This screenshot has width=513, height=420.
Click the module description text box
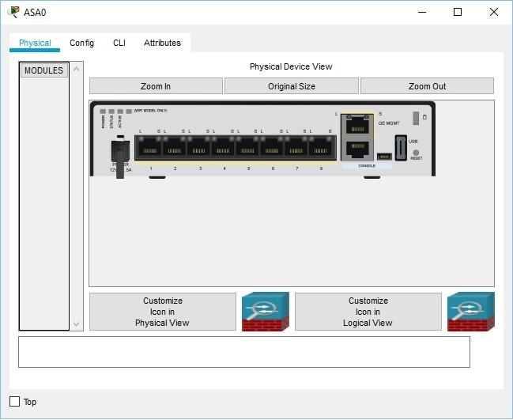point(244,352)
